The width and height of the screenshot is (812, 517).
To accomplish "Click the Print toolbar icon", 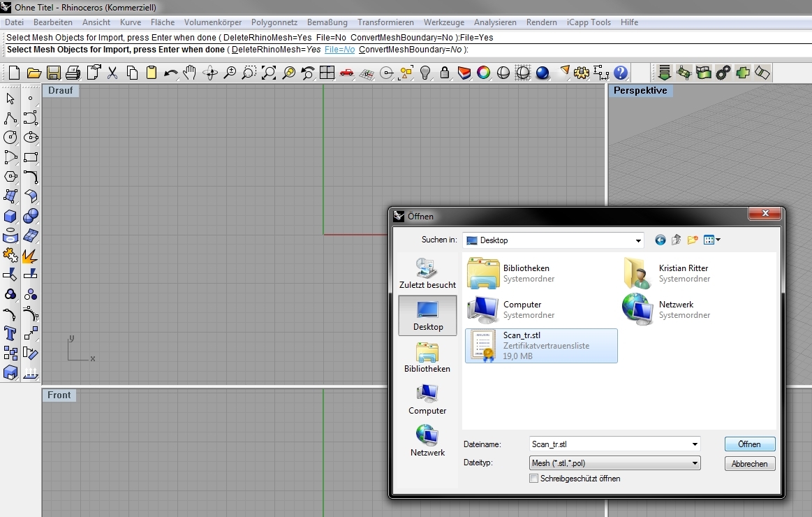I will (x=73, y=73).
